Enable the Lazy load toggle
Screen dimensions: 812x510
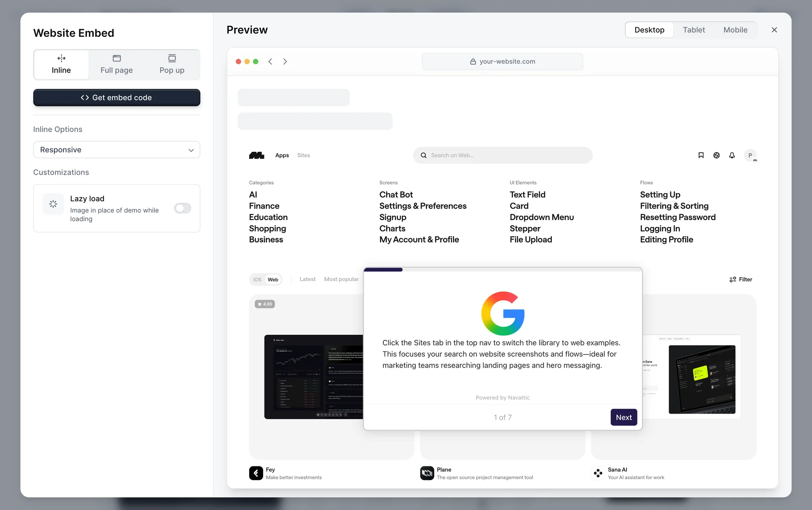tap(183, 208)
